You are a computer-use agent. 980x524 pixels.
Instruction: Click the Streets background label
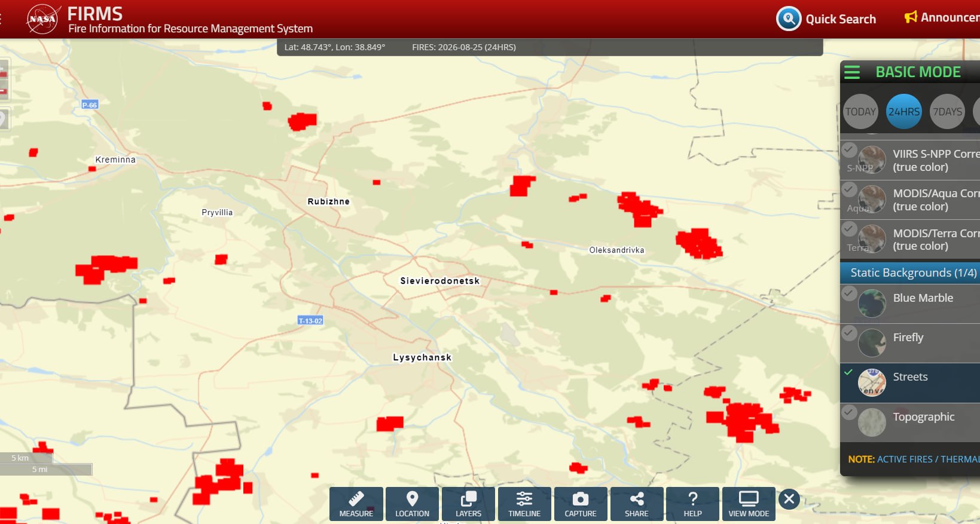coord(911,377)
